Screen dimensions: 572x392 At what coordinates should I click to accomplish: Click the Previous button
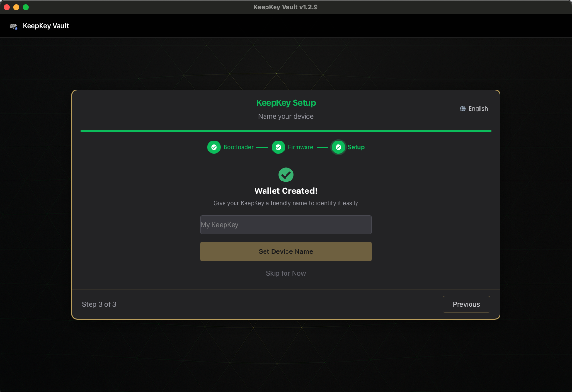click(466, 304)
